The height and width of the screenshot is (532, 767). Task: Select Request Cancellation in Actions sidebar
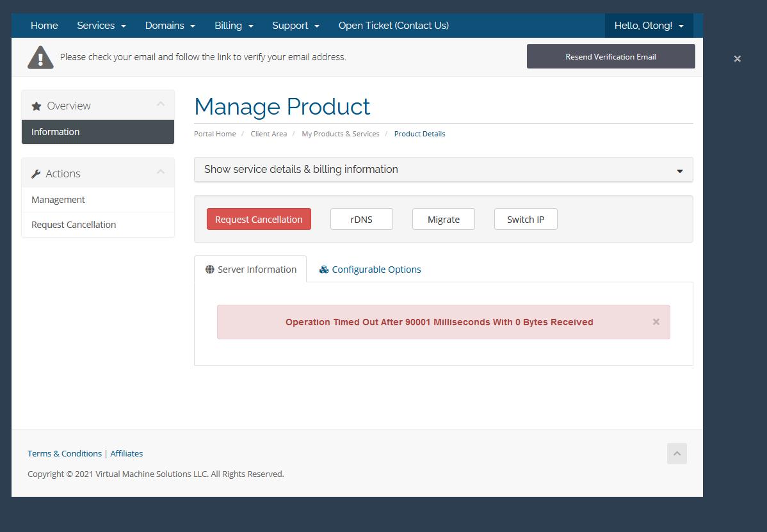(x=98, y=225)
